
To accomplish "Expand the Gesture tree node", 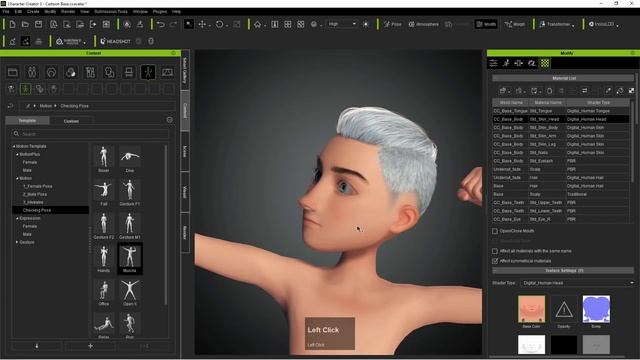I will (x=17, y=242).
